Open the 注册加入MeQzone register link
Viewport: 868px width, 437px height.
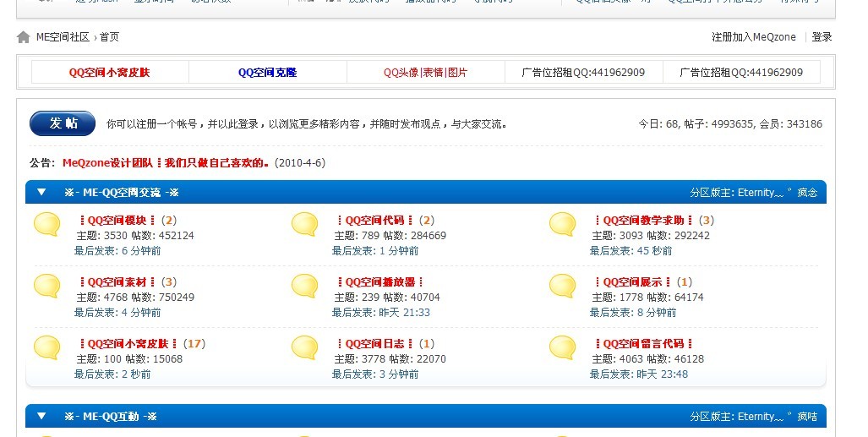tap(753, 37)
